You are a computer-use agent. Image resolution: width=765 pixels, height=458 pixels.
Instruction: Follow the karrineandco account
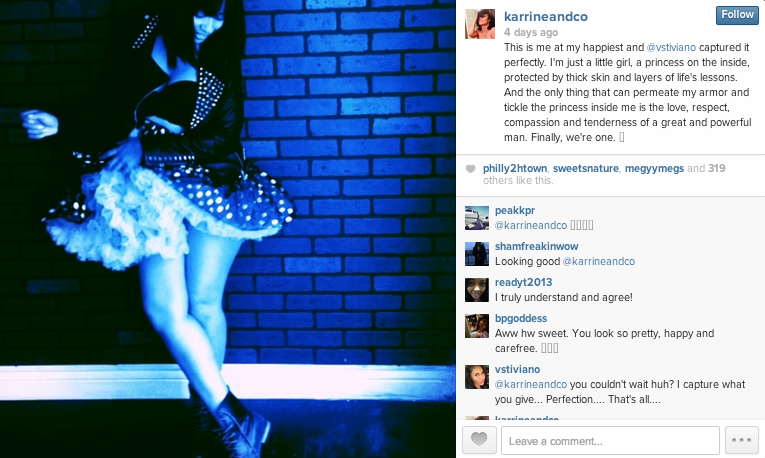pos(737,15)
